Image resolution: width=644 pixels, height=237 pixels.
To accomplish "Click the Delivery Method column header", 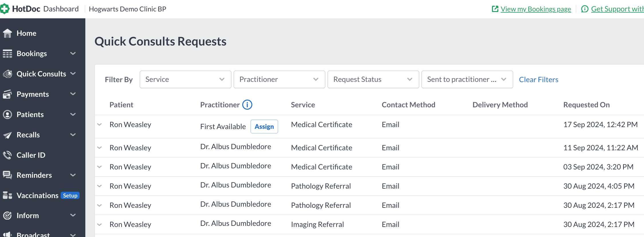I will pyautogui.click(x=500, y=105).
